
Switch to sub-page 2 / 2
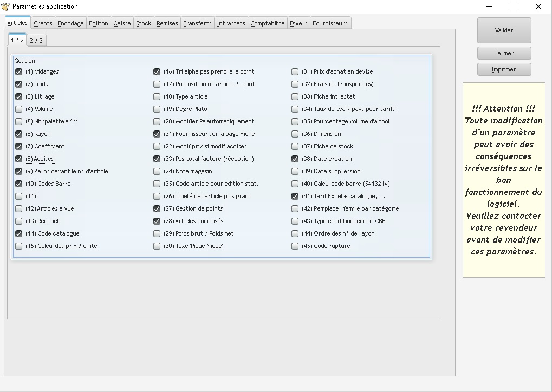coord(36,41)
